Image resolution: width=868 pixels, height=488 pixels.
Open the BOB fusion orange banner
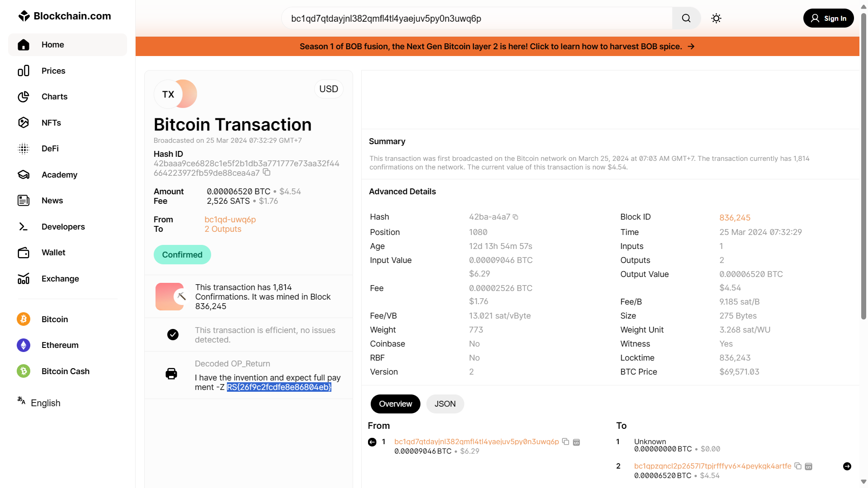[x=497, y=47]
